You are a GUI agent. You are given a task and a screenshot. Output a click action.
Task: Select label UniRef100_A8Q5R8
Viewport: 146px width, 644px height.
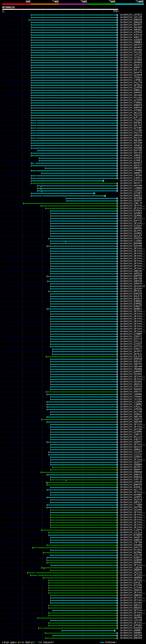pos(131,578)
